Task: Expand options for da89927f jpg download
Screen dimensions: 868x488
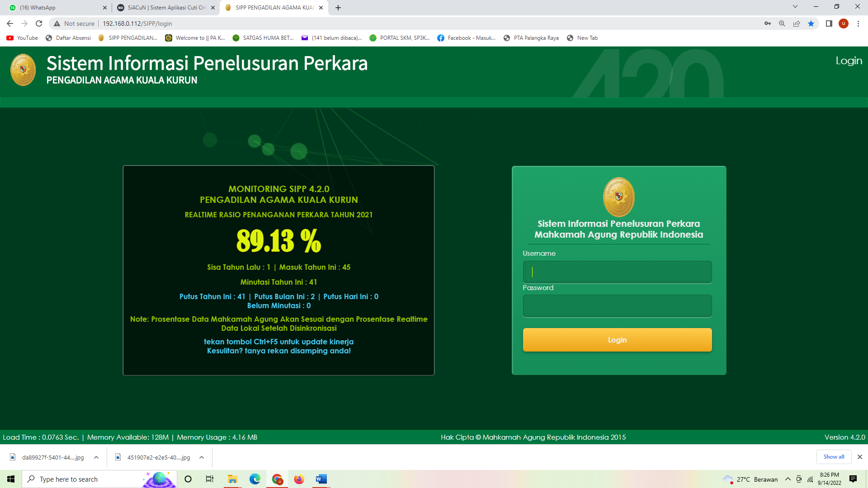Action: 96,457
